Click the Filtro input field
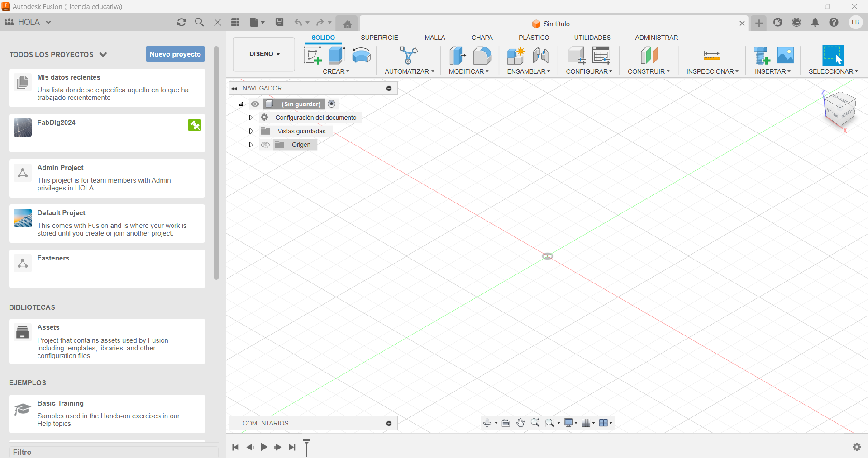Image resolution: width=868 pixels, height=458 pixels. click(x=113, y=452)
